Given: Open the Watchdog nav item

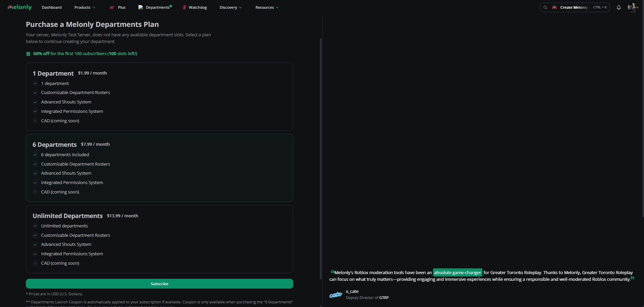Looking at the screenshot, I should coord(195,7).
